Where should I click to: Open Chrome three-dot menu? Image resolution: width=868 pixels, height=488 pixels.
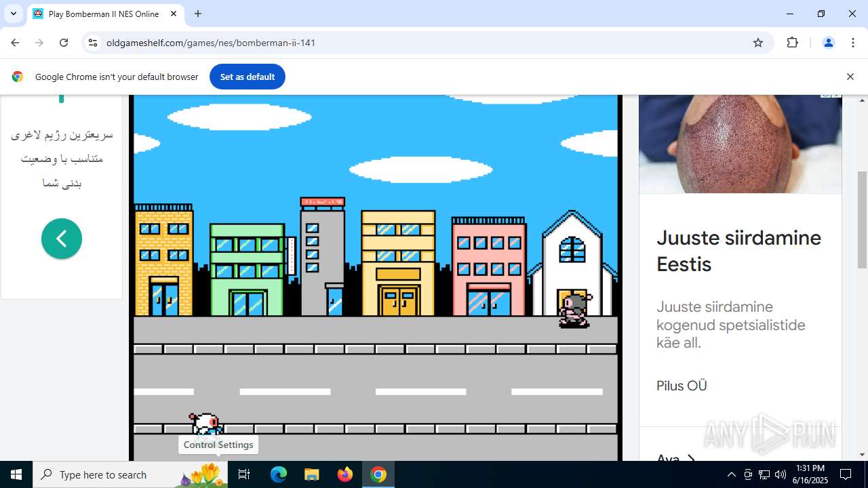click(x=853, y=43)
